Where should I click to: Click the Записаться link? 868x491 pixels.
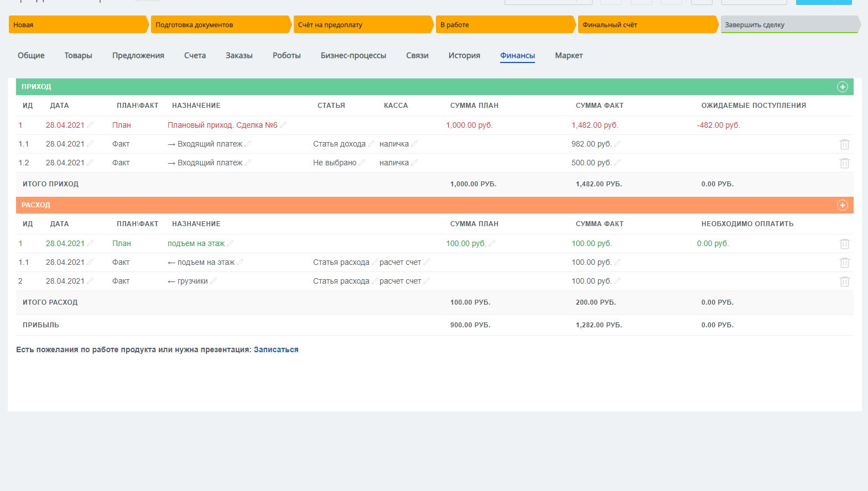[276, 350]
